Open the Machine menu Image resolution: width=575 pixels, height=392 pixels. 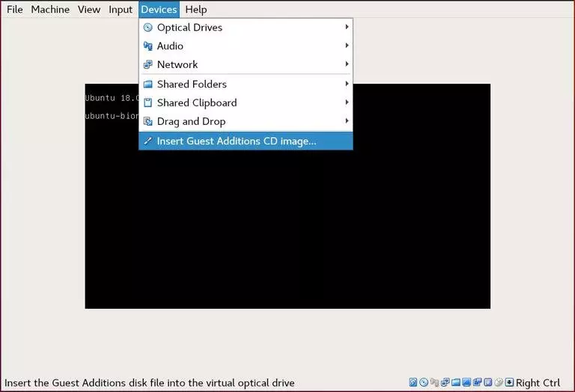pyautogui.click(x=50, y=9)
